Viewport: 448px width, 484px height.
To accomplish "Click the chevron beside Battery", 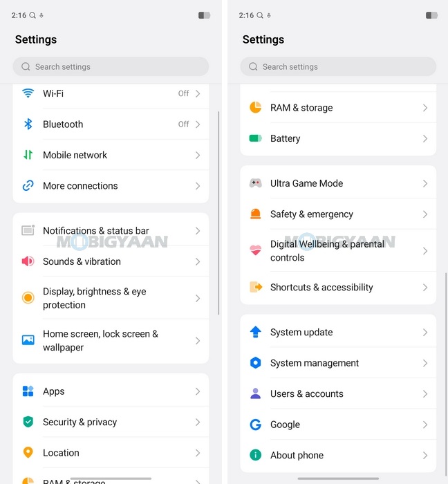I will [x=425, y=139].
